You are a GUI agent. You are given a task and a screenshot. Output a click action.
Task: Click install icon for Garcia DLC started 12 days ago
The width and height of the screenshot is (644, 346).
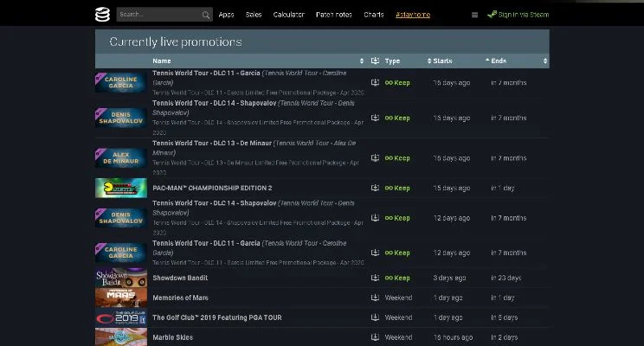tap(375, 253)
